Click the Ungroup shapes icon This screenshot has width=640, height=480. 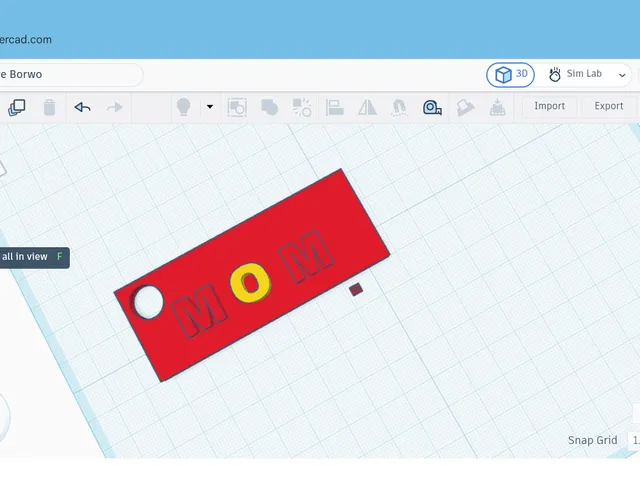(302, 108)
